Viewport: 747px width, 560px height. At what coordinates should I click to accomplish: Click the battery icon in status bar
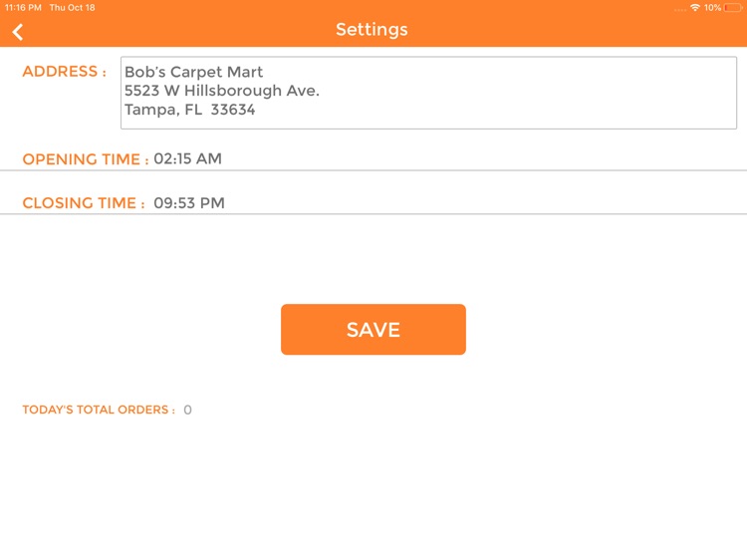tap(733, 8)
